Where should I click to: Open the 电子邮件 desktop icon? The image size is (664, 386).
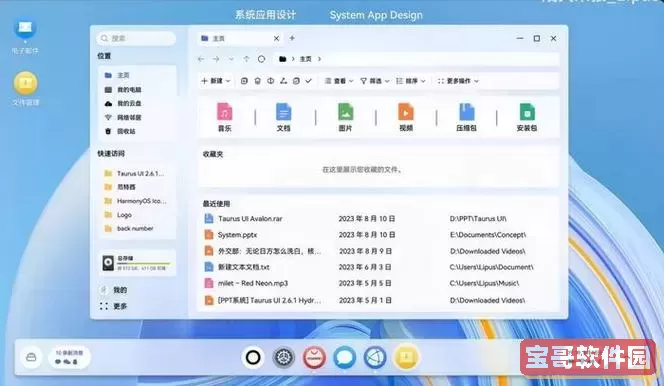point(25,36)
